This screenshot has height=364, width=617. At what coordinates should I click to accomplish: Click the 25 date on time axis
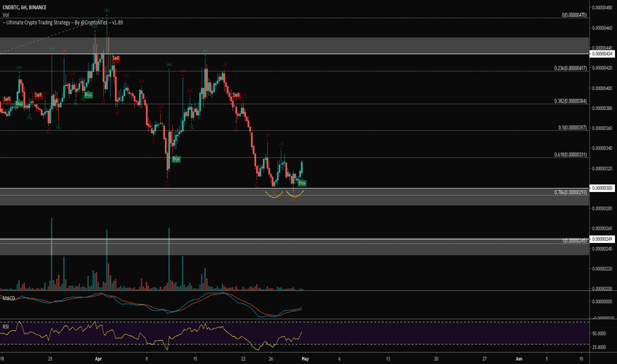pyautogui.click(x=50, y=359)
